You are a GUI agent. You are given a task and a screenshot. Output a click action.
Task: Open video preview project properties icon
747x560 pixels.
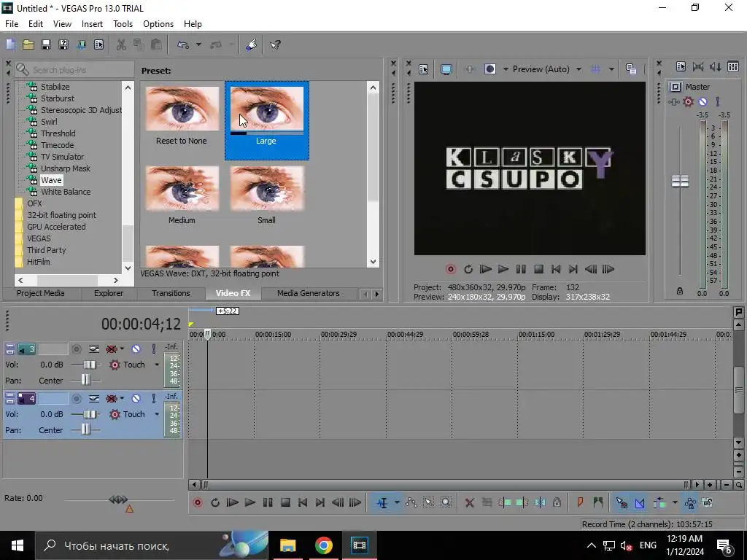click(424, 69)
